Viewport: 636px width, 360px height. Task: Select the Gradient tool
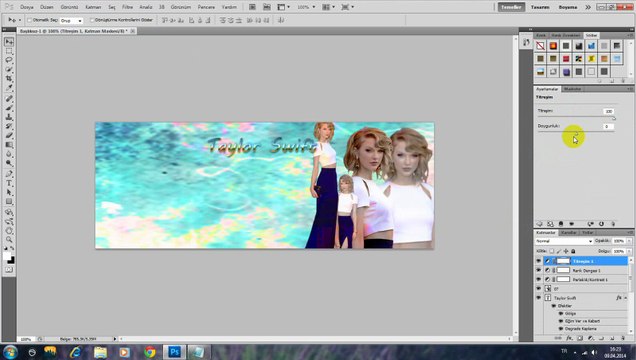coord(9,145)
